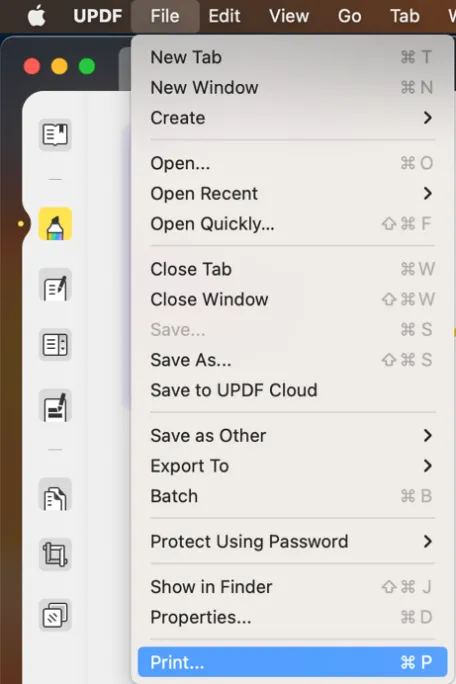The height and width of the screenshot is (684, 456).
Task: Expand Protect Using Password submenu
Action: pos(291,541)
